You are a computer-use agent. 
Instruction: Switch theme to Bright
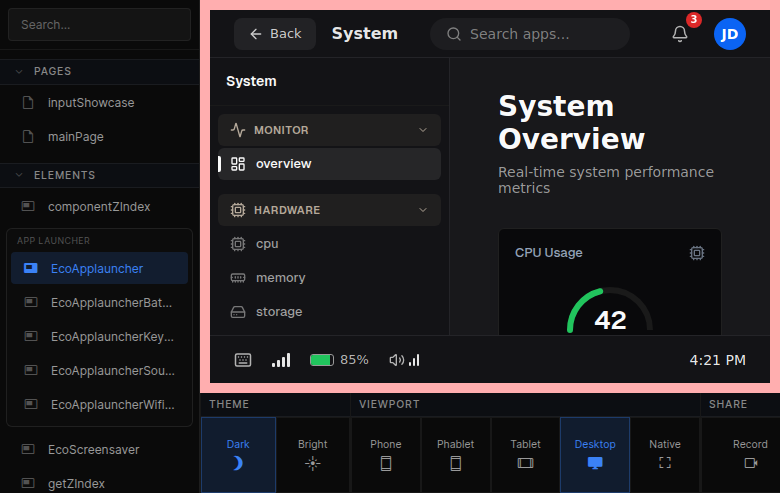312,454
